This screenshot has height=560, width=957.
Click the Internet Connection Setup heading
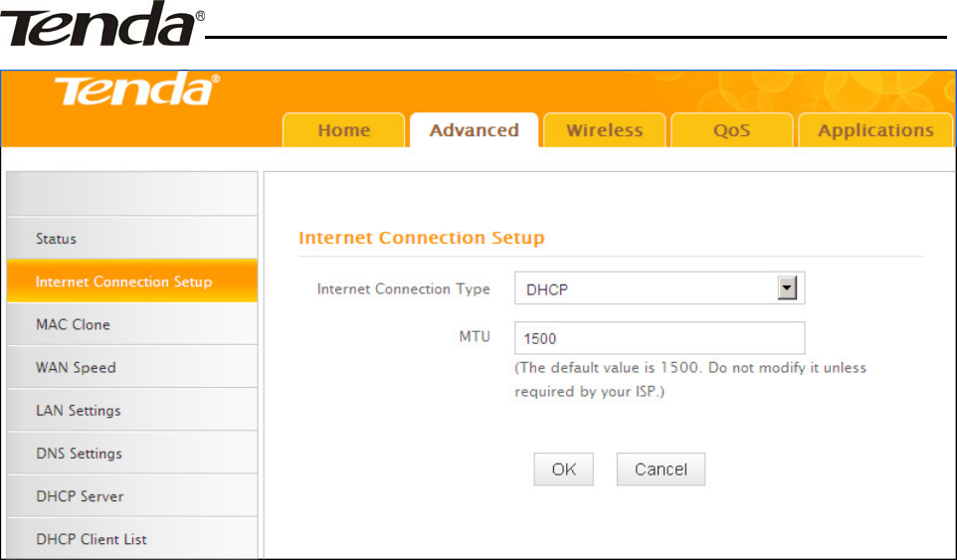coord(421,238)
